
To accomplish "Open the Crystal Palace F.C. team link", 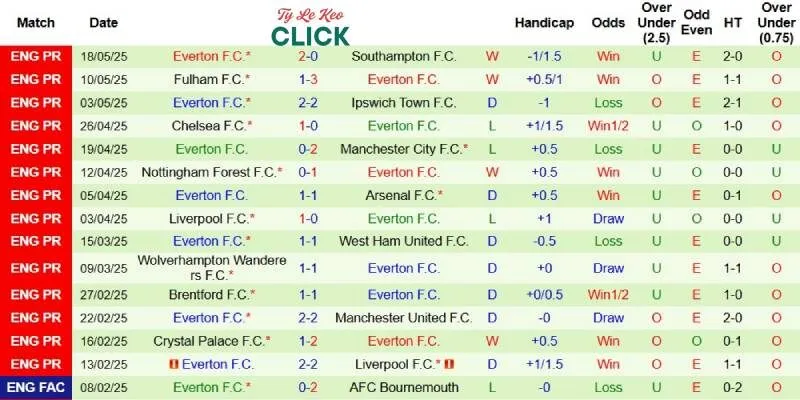I will tap(209, 341).
